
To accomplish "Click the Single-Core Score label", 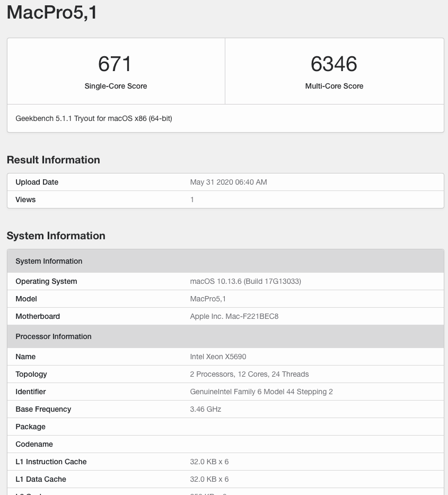I will tap(116, 86).
